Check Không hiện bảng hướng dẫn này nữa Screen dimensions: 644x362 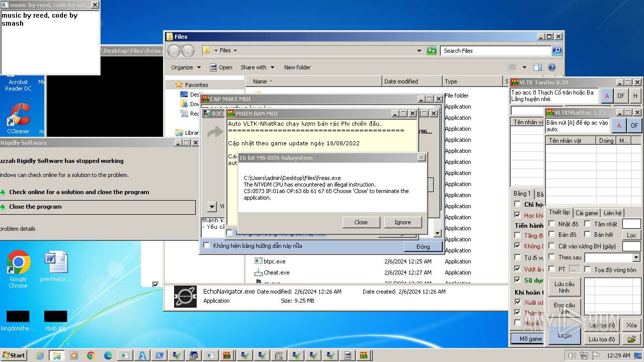206,245
